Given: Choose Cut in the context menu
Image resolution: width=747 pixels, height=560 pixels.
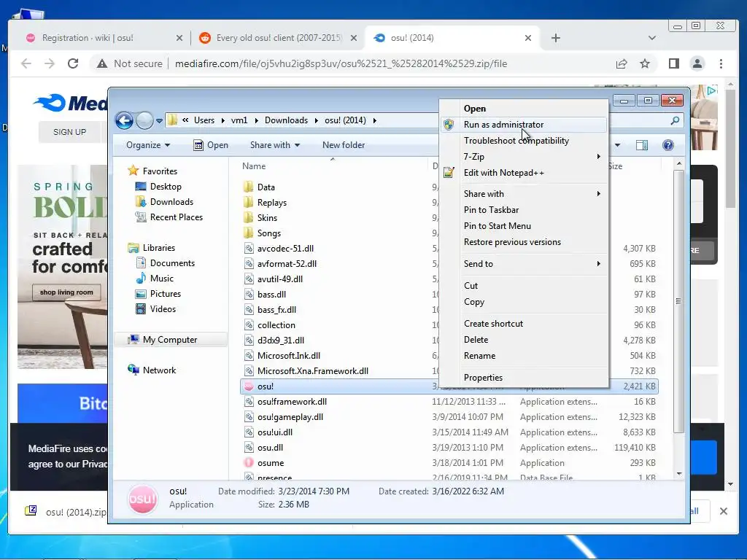Looking at the screenshot, I should coord(471,286).
